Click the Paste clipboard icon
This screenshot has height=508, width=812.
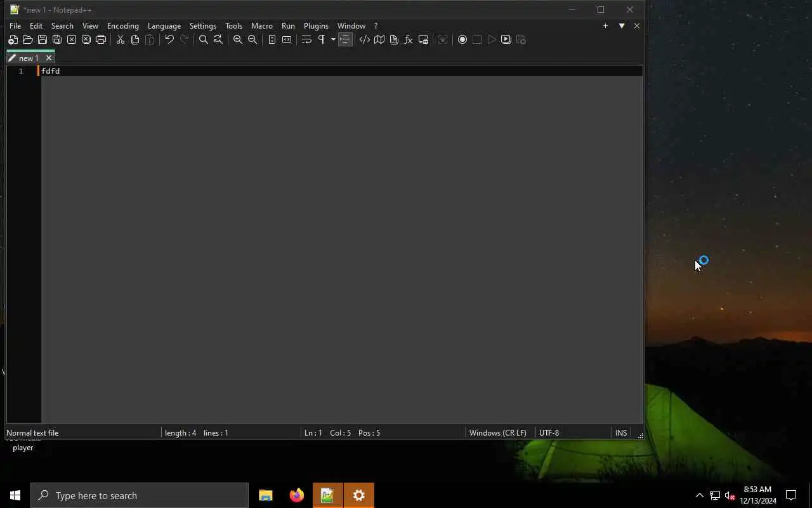[150, 39]
